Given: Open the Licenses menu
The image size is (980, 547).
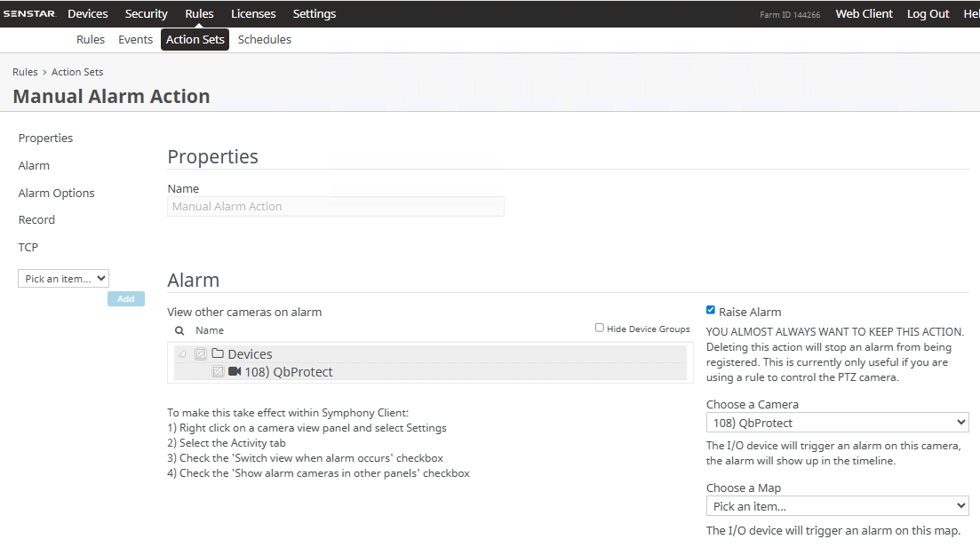Looking at the screenshot, I should pos(253,13).
